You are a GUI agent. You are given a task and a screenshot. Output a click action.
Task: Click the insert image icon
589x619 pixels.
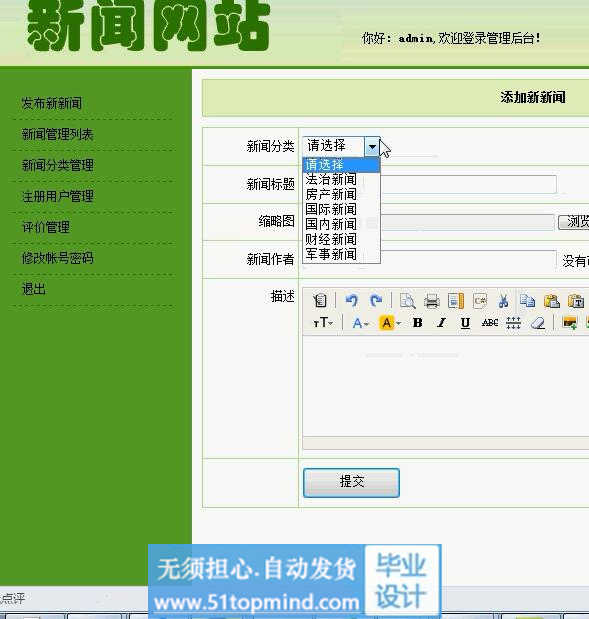tap(570, 323)
